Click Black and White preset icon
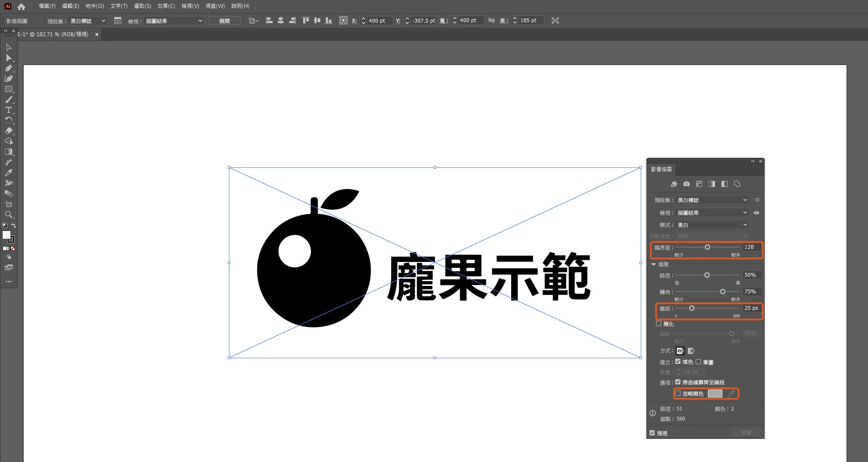The image size is (868, 462). pyautogui.click(x=724, y=184)
